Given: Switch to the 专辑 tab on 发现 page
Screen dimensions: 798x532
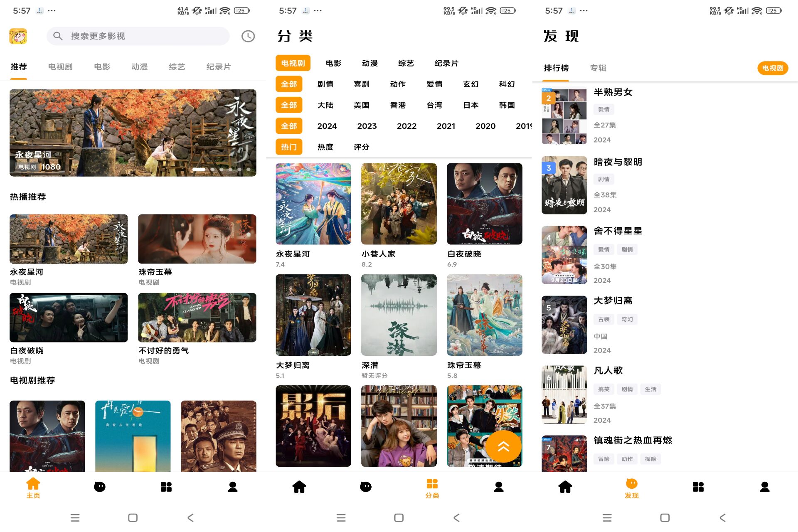Looking at the screenshot, I should pyautogui.click(x=598, y=68).
